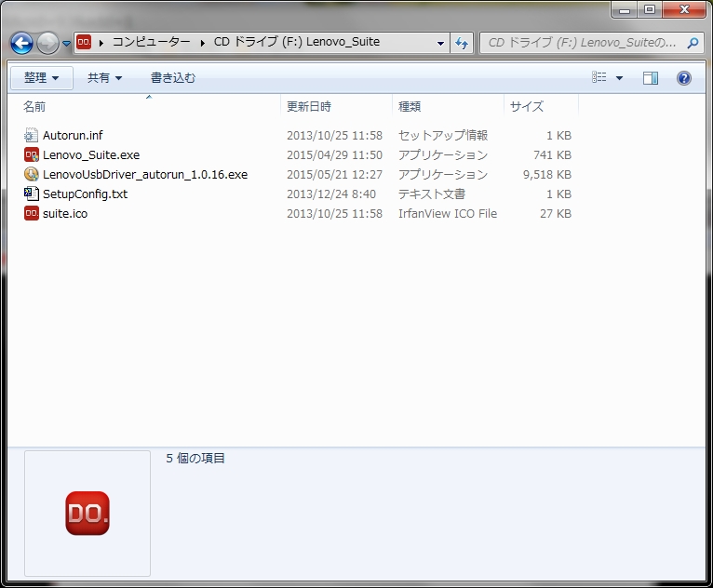Screen dimensions: 713x588
Task: Open the 整理 menu
Action: pyautogui.click(x=41, y=78)
